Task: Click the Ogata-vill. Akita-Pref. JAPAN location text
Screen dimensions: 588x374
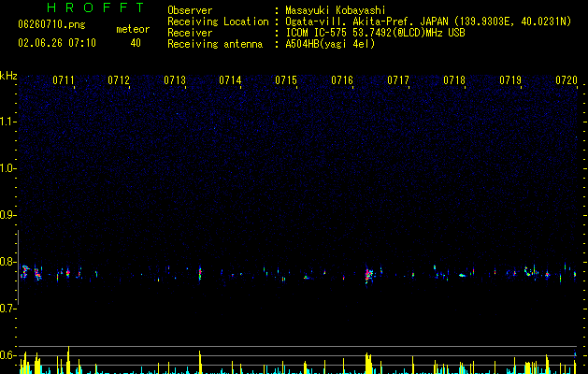Action: (428, 22)
